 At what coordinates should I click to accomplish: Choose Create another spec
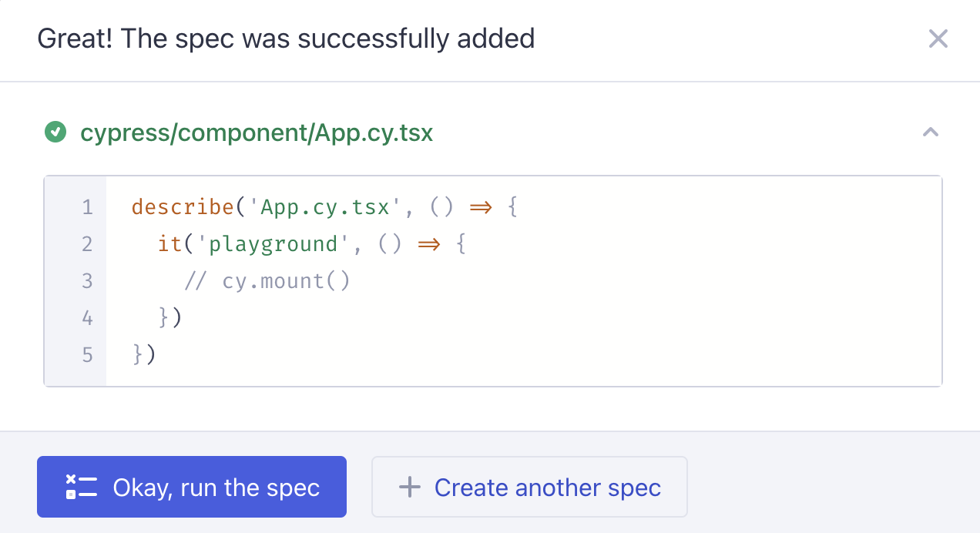tap(529, 487)
